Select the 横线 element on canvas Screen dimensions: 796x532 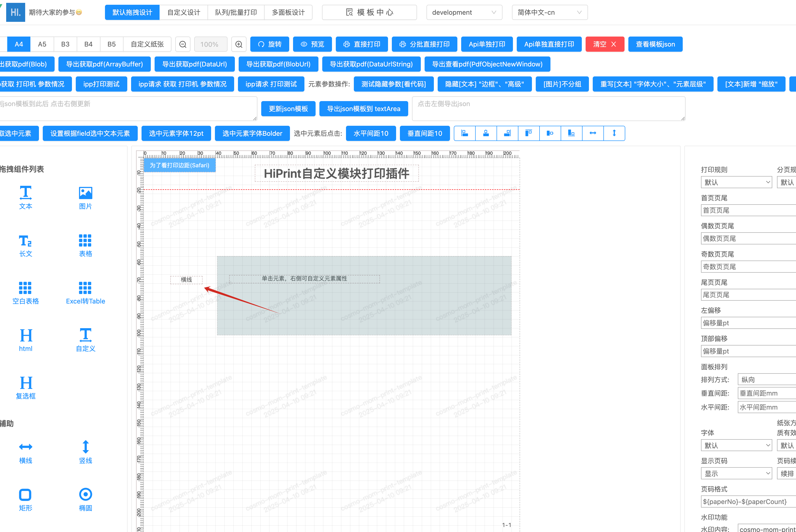186,280
